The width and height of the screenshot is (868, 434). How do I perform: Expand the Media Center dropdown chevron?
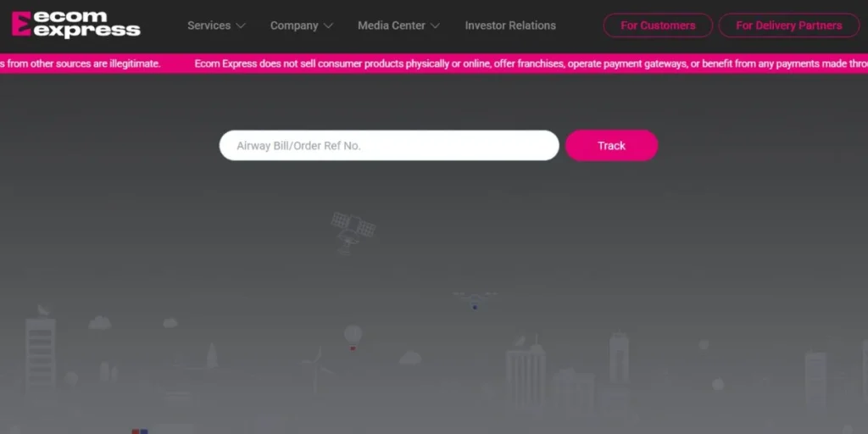click(435, 26)
